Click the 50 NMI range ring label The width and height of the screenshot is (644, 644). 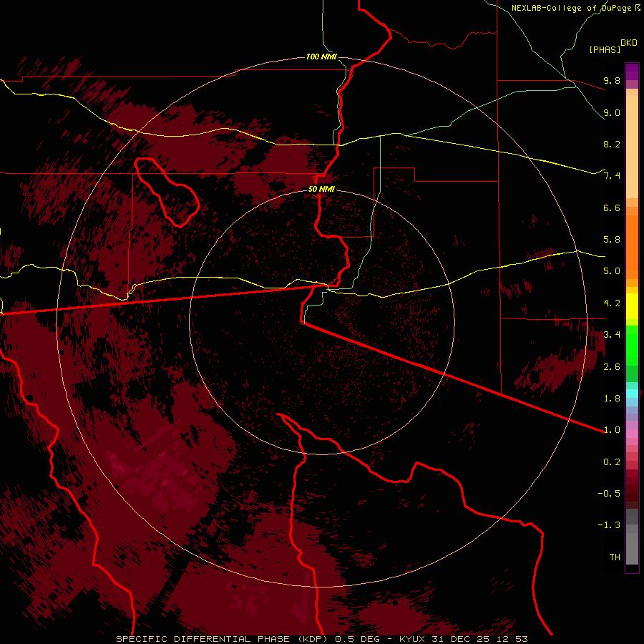click(321, 190)
